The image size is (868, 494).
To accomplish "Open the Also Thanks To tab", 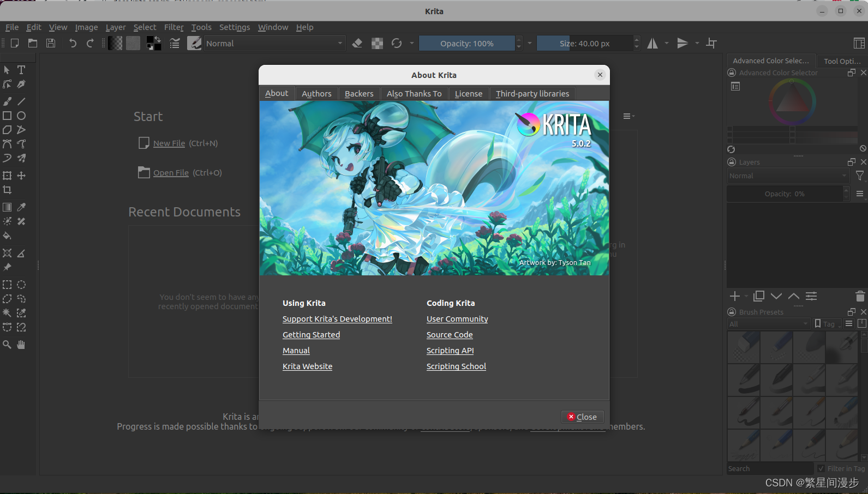I will [x=414, y=94].
